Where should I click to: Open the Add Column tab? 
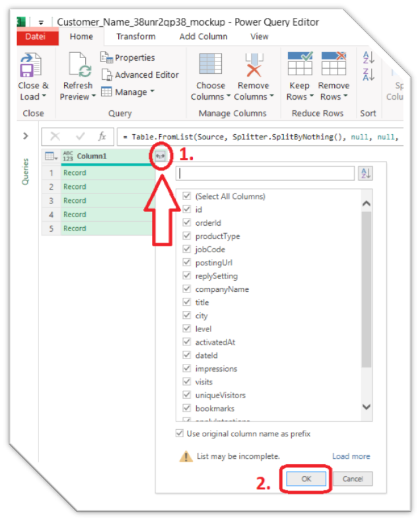point(203,36)
